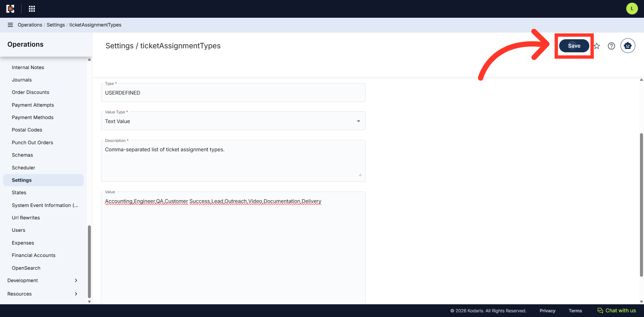Click main content scroll up arrow
The height and width of the screenshot is (317, 644).
(641, 80)
